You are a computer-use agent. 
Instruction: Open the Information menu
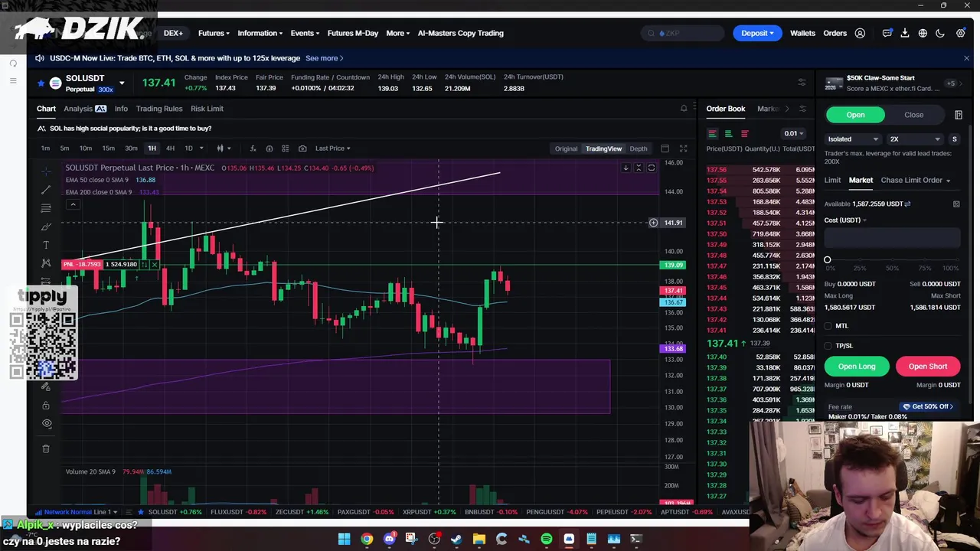(260, 33)
